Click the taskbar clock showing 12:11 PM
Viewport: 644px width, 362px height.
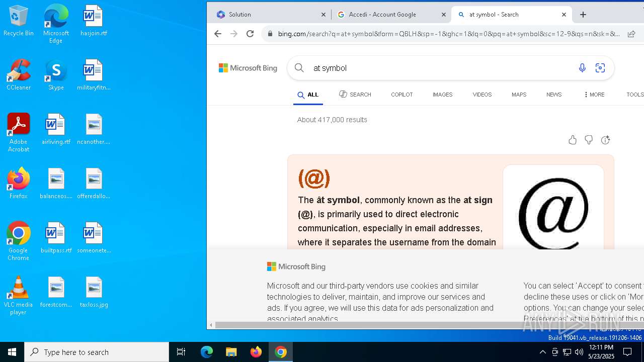pyautogui.click(x=601, y=352)
